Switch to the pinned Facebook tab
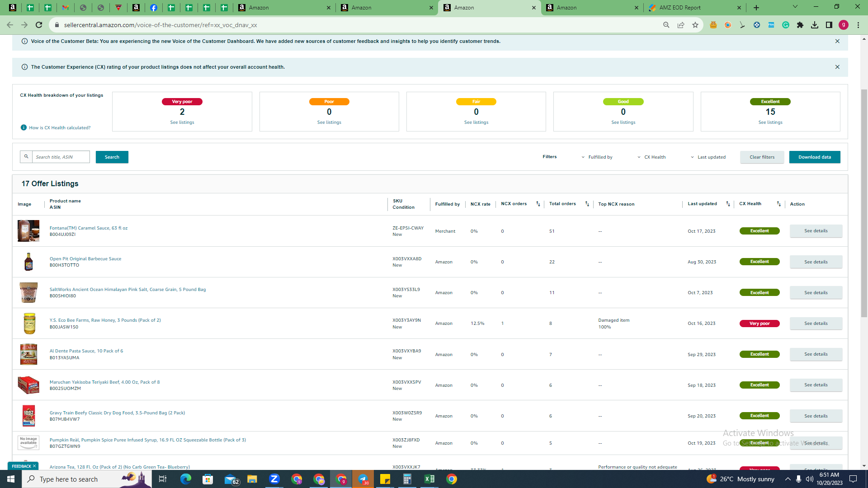The image size is (868, 488). point(154,8)
